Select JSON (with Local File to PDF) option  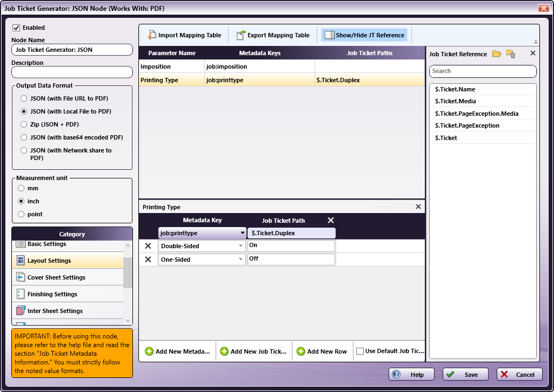point(24,111)
